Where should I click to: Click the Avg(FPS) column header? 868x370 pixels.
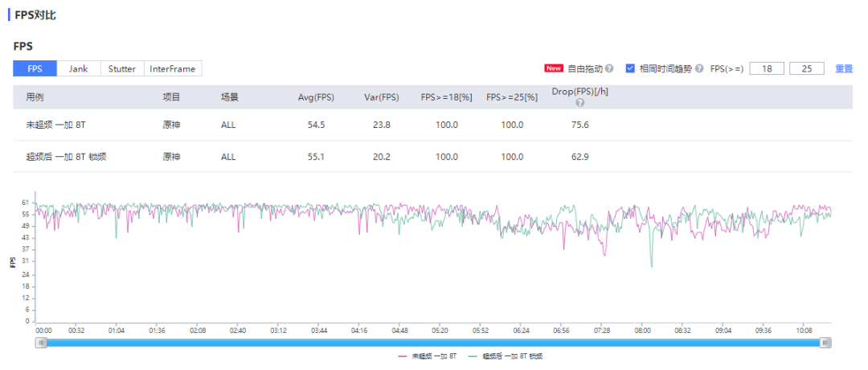tap(316, 97)
